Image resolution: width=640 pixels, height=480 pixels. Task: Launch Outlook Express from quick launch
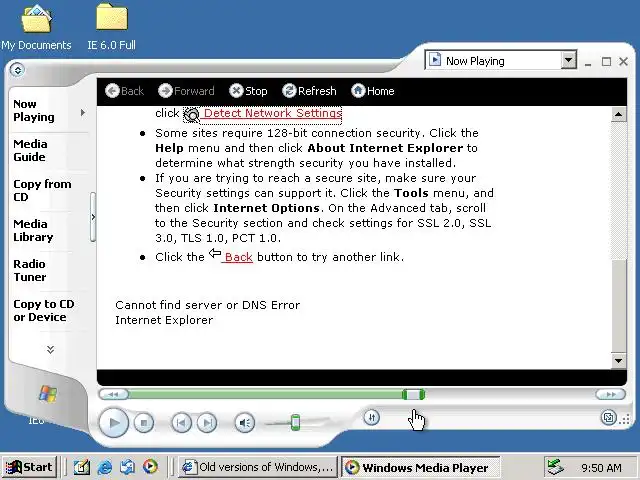point(128,467)
